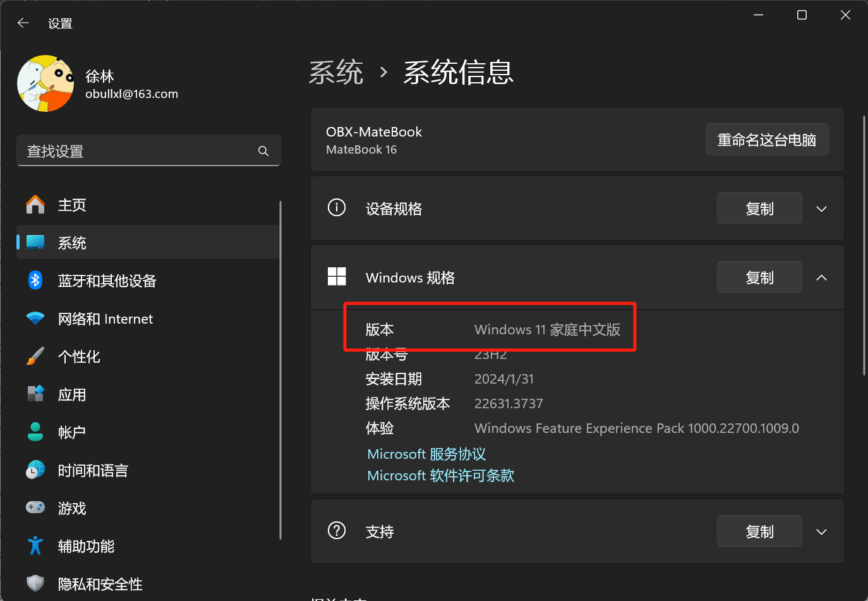Click the 辅助功能 accessibility icon
Viewport: 868px width, 601px height.
pos(35,545)
